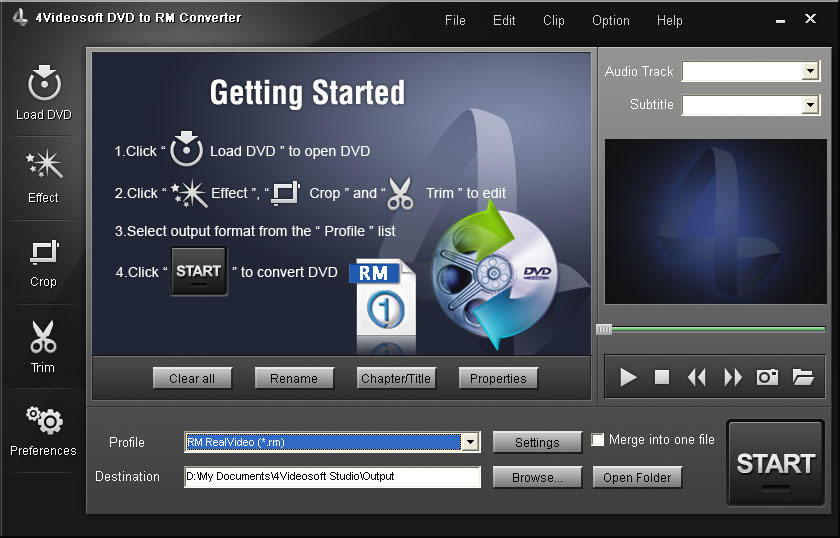
Task: Take a snapshot with camera icon
Action: (x=767, y=377)
